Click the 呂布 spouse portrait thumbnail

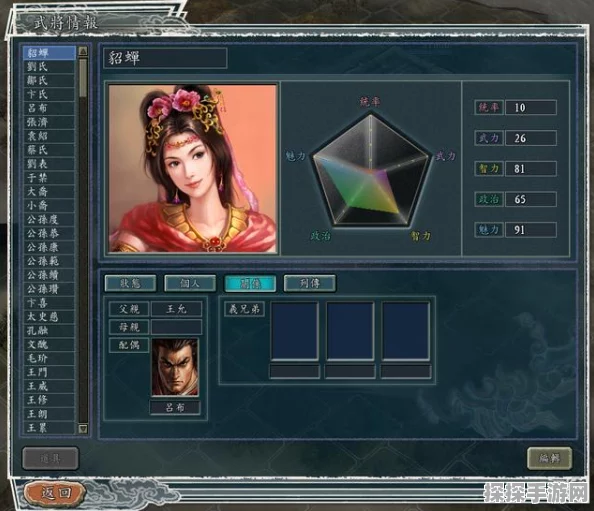175,367
